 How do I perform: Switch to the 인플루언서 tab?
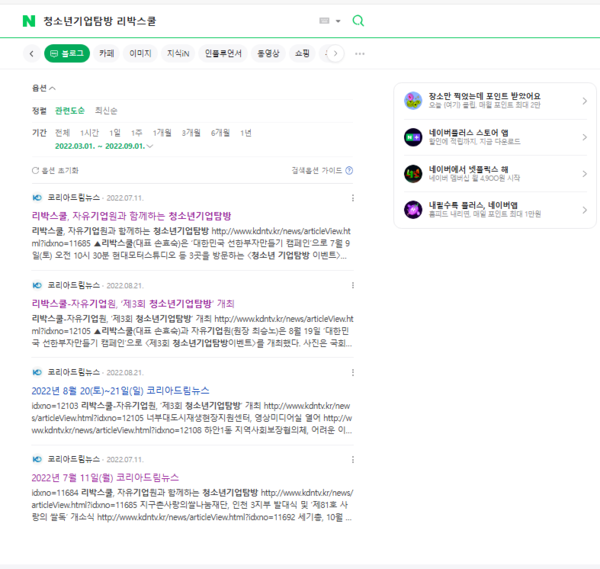coord(223,54)
